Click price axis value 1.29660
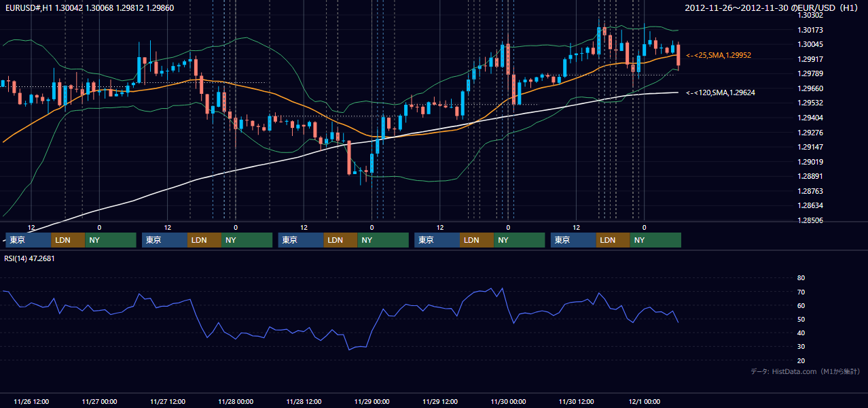 [810, 88]
